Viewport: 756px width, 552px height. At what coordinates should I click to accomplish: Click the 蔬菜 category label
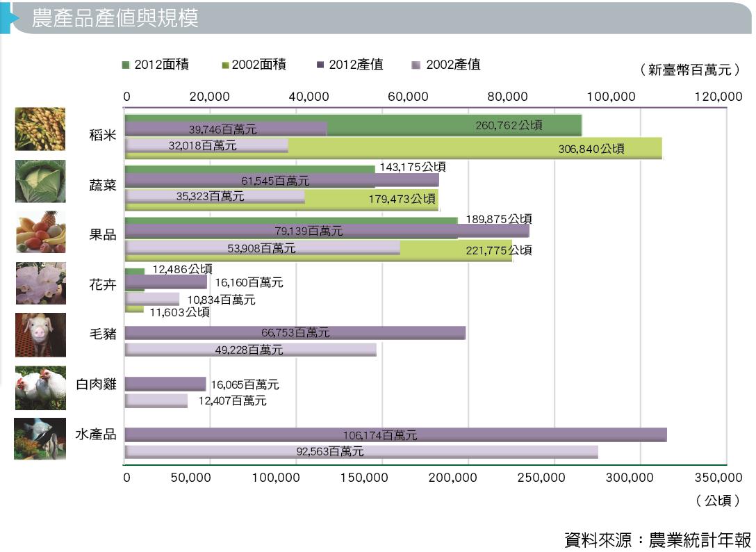point(103,186)
